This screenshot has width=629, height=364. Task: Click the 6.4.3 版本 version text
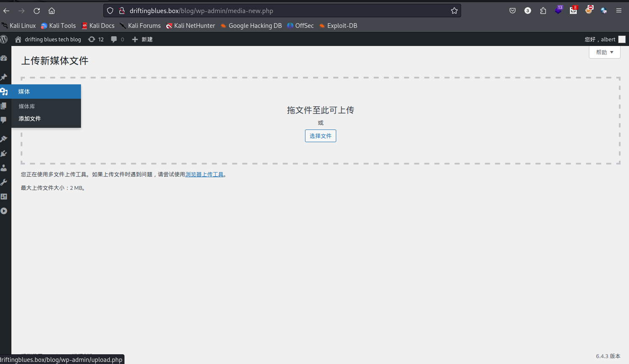point(608,356)
